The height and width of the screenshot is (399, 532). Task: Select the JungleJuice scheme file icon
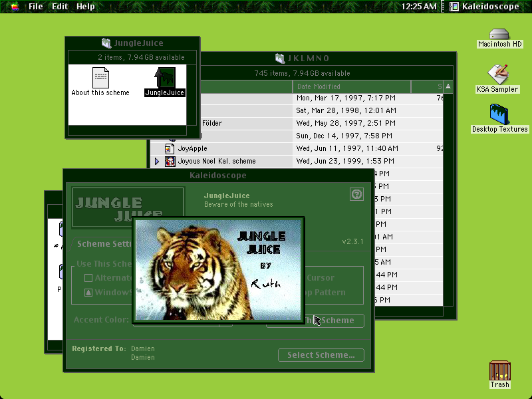[165, 77]
